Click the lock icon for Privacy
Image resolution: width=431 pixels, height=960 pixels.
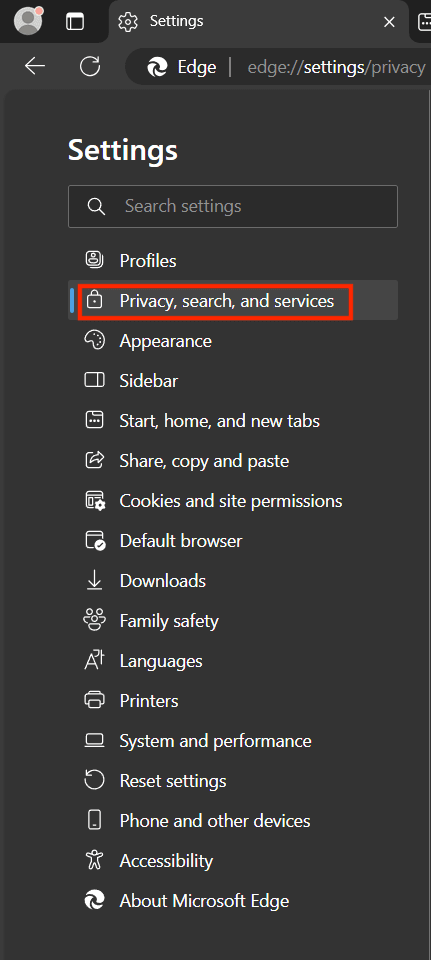coord(94,301)
